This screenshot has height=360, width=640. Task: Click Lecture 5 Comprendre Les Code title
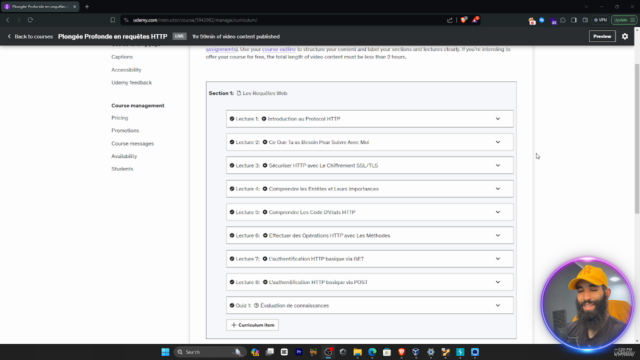(x=312, y=212)
